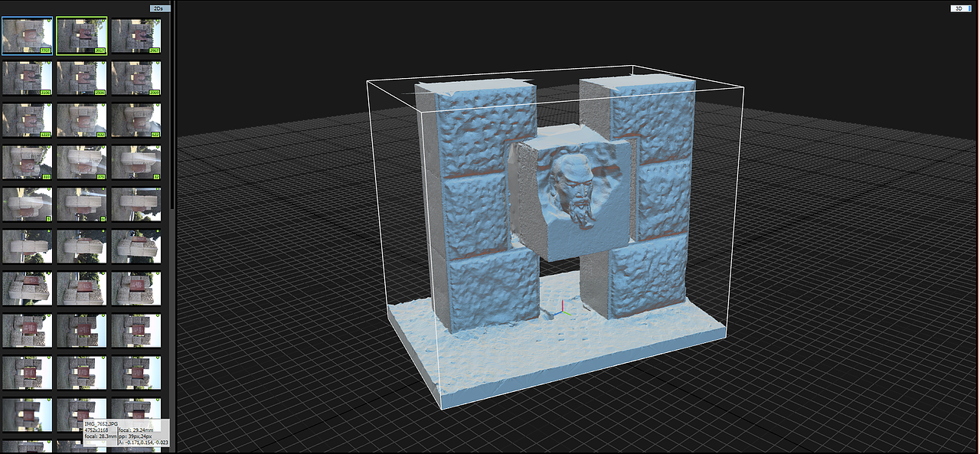Image resolution: width=980 pixels, height=454 pixels.
Task: Click the 3917 badge link on second photo
Action: (x=99, y=50)
